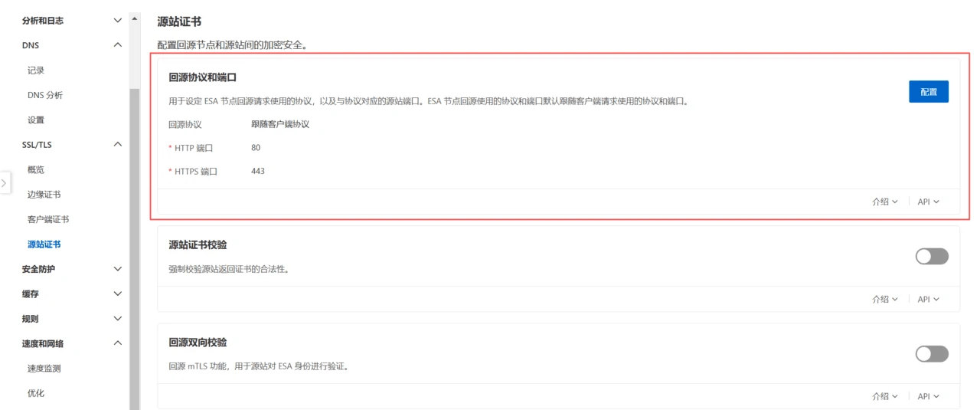Expand the 分析和日志 sidebar section

117,21
